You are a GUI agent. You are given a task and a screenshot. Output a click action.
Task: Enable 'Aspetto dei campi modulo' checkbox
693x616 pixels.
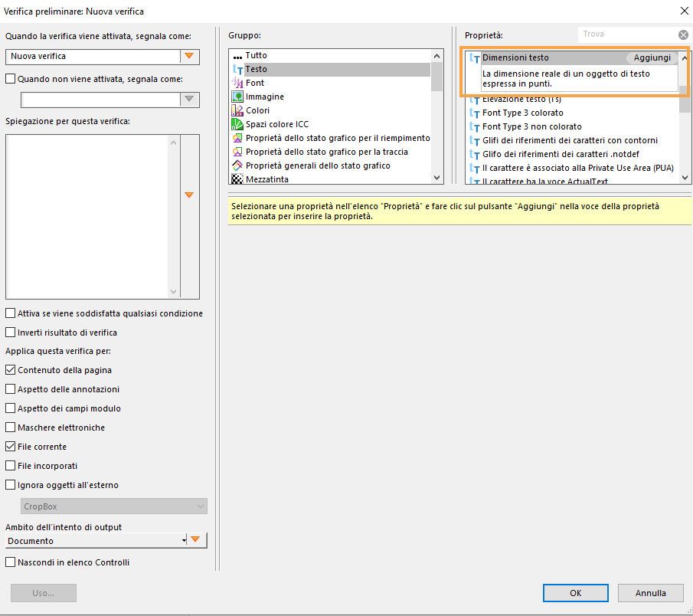(10, 408)
